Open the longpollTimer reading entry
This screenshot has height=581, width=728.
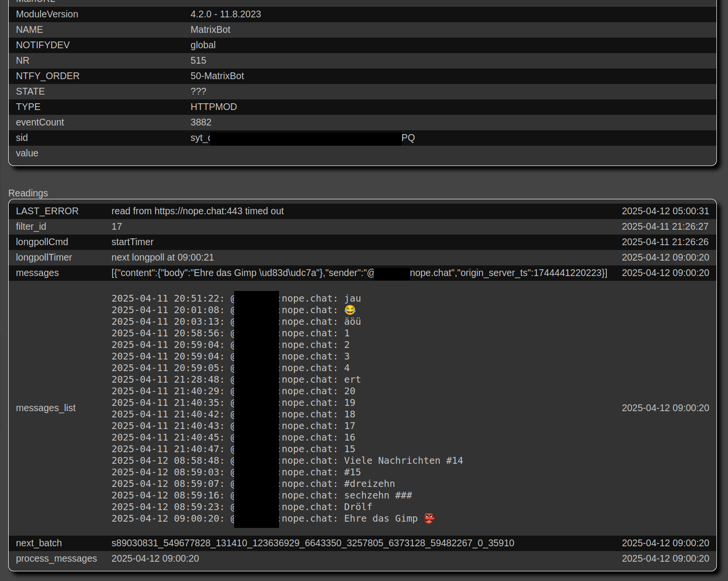44,257
